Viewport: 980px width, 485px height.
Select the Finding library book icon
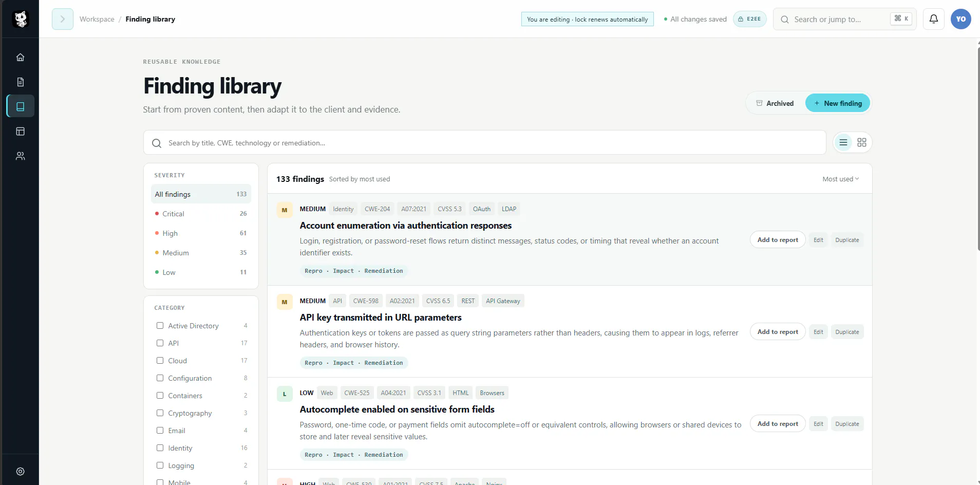tap(21, 106)
